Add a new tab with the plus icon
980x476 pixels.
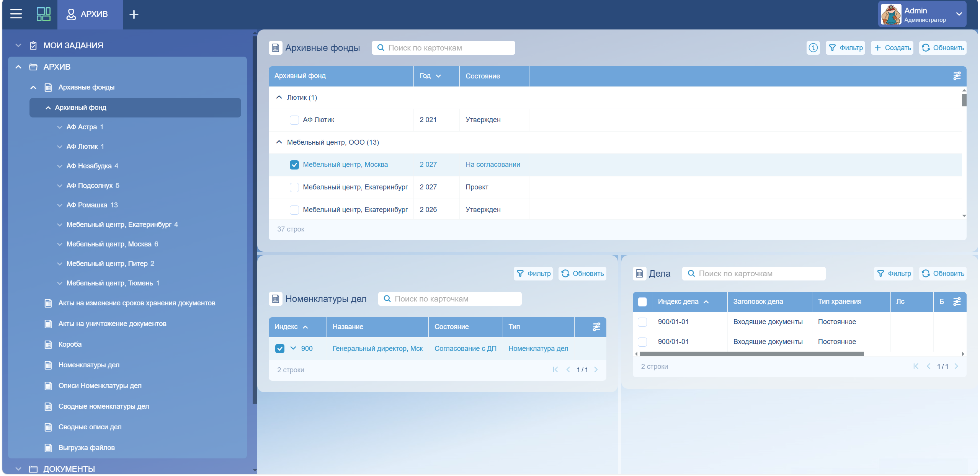click(x=134, y=15)
